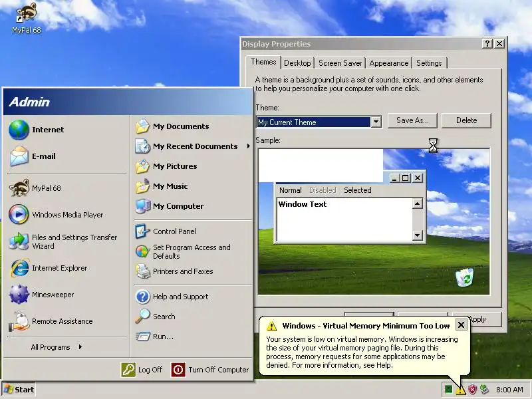The image size is (532, 399).
Task: Expand the My Recent Documents submenu arrow
Action: click(x=248, y=146)
